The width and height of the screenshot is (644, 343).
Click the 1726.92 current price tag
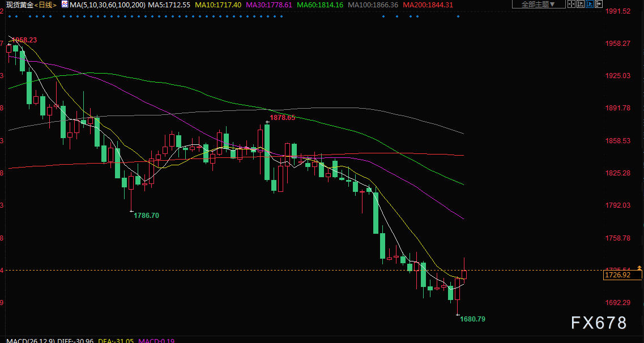(x=622, y=275)
